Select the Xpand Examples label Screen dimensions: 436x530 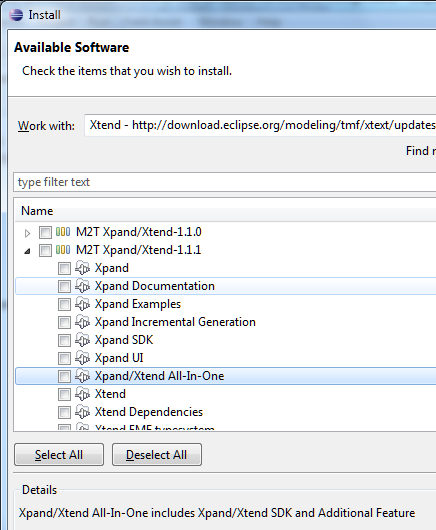(x=138, y=304)
